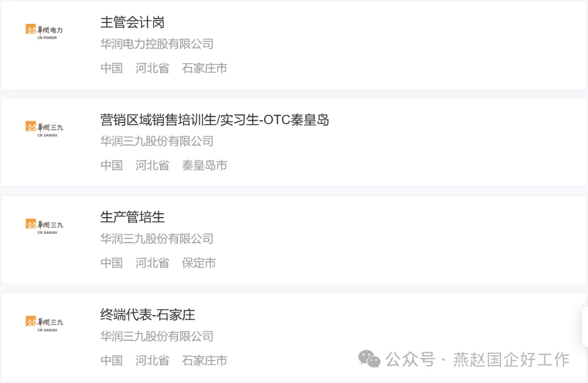Screen dimensions: 588x383
Task: Click 中国 in the 主管会计岗 listing
Action: click(112, 69)
